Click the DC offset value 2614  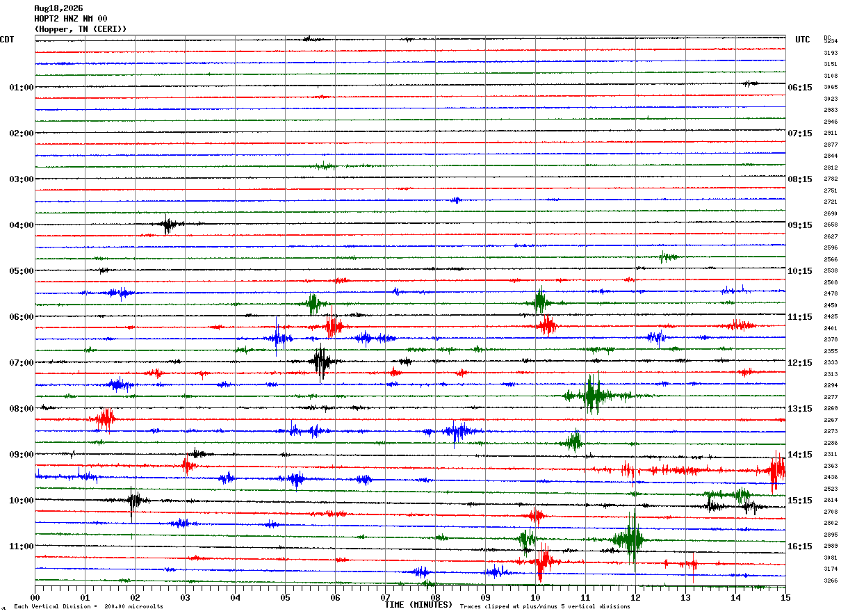(831, 501)
